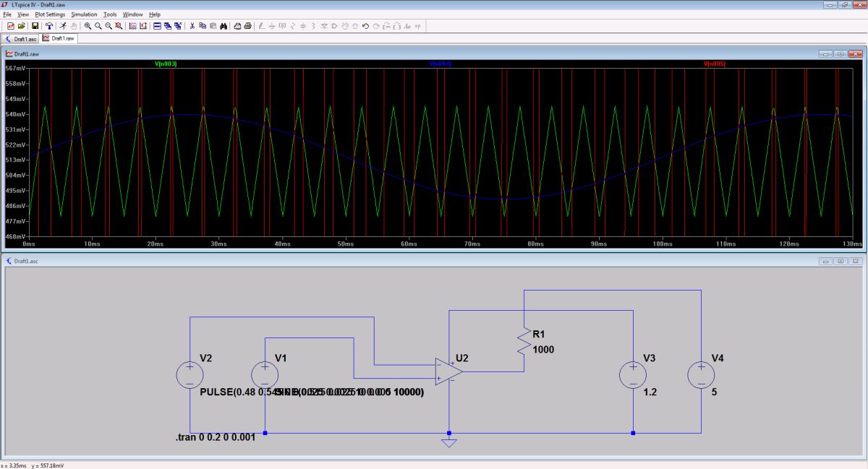Click the Halt simulation hand icon
This screenshot has width=868, height=469.
click(x=75, y=26)
